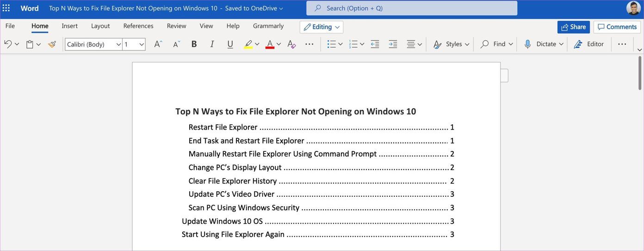Click the Word app name
This screenshot has width=644, height=251.
pos(30,8)
